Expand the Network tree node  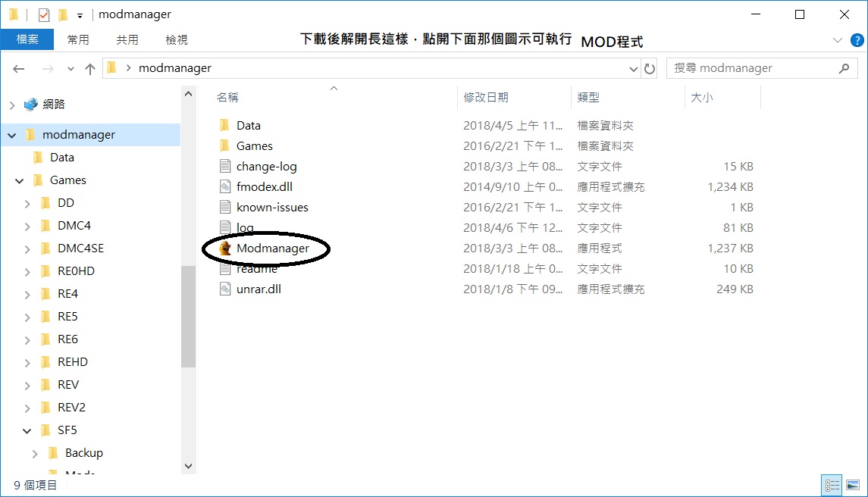[x=12, y=105]
